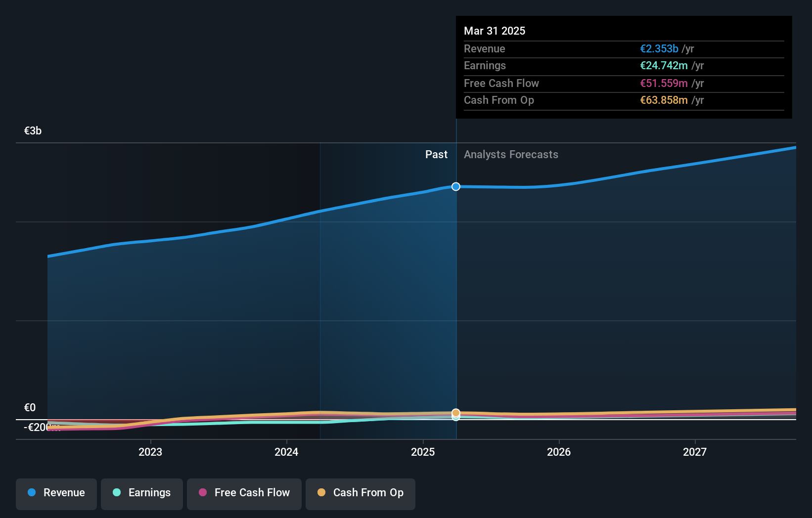812x518 pixels.
Task: Switch to the Past section of the chart
Action: pyautogui.click(x=436, y=154)
